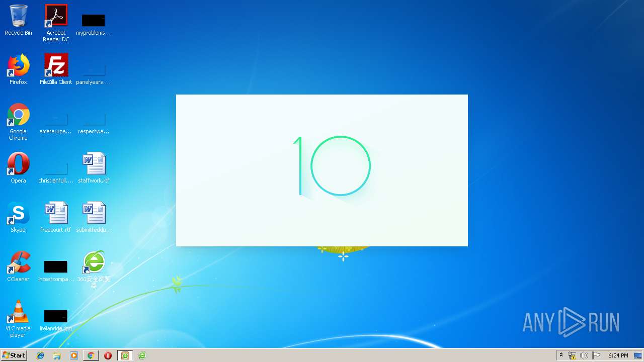Open volume control tray icon
644x362 pixels.
(x=584, y=355)
